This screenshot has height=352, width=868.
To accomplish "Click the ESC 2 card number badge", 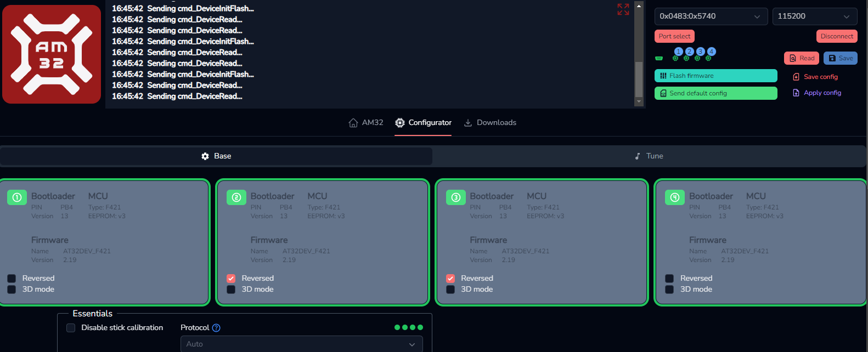I will point(236,197).
